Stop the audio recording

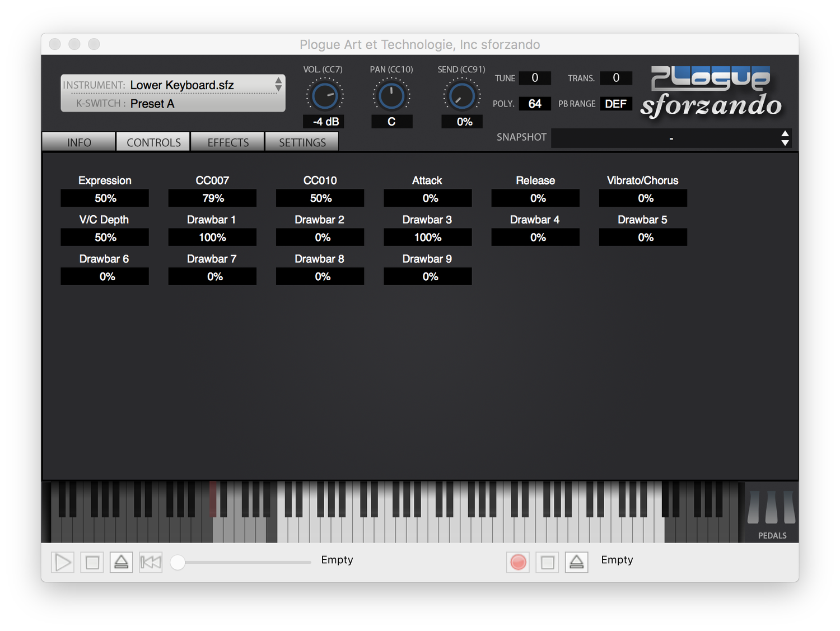click(x=547, y=562)
